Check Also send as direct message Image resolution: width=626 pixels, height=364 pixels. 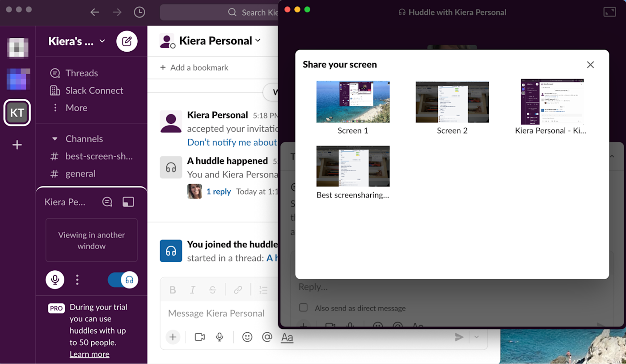click(303, 308)
